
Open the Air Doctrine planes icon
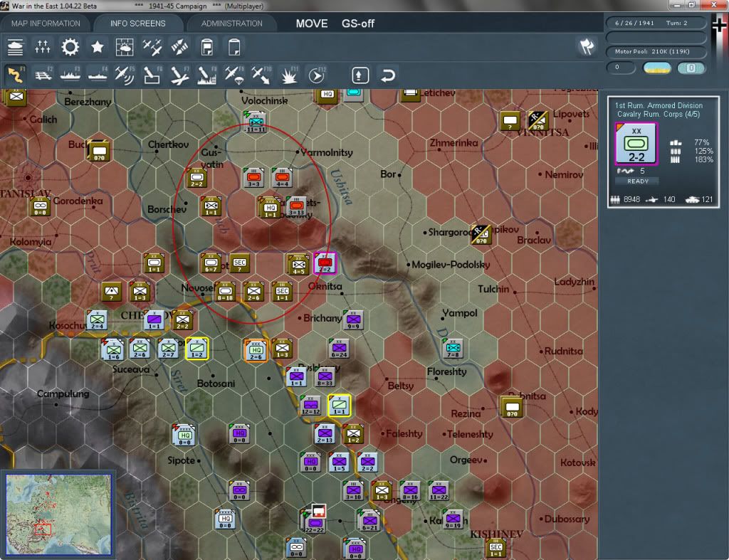coord(152,47)
